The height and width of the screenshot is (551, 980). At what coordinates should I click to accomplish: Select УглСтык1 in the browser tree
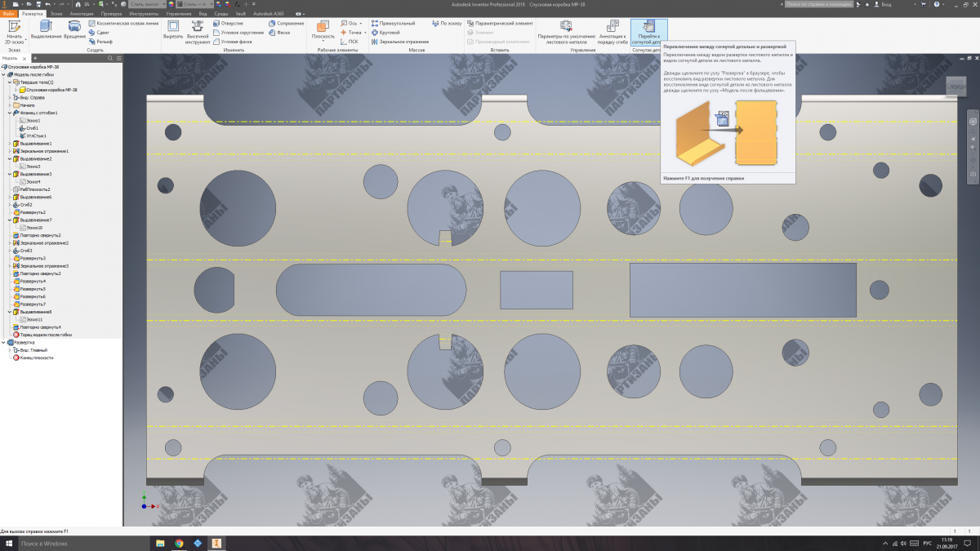point(33,136)
